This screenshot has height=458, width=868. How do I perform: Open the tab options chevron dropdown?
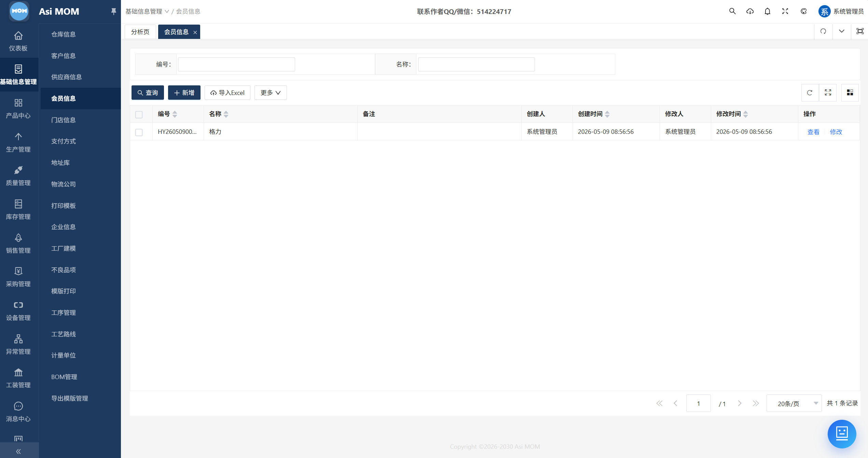point(842,31)
